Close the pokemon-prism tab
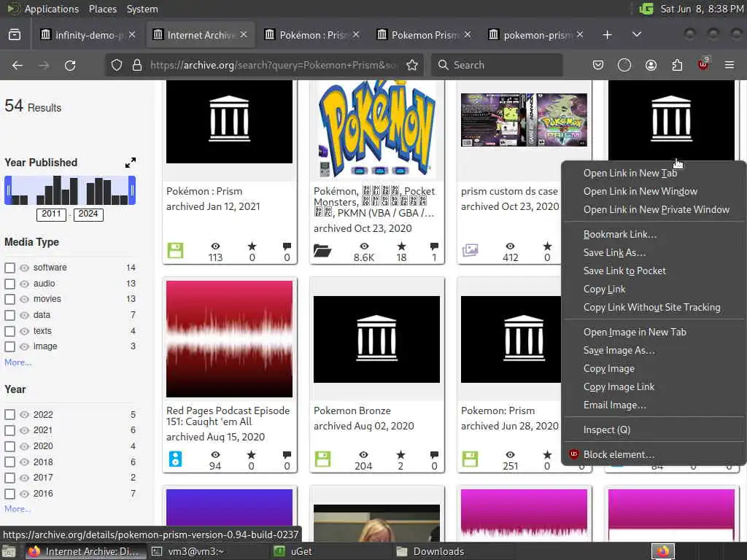 (580, 35)
